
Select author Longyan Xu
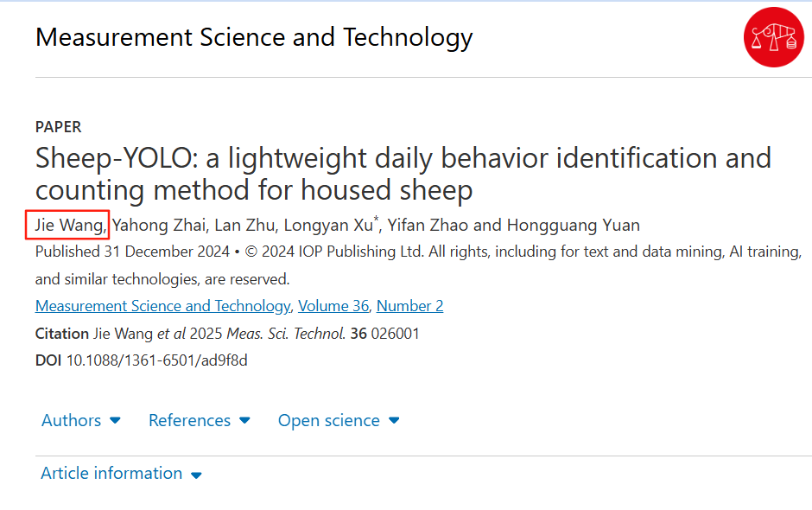(327, 226)
